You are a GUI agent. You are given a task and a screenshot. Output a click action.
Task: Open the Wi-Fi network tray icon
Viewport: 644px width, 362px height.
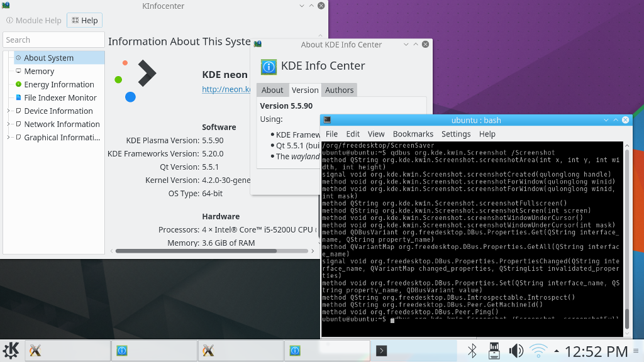coord(538,351)
